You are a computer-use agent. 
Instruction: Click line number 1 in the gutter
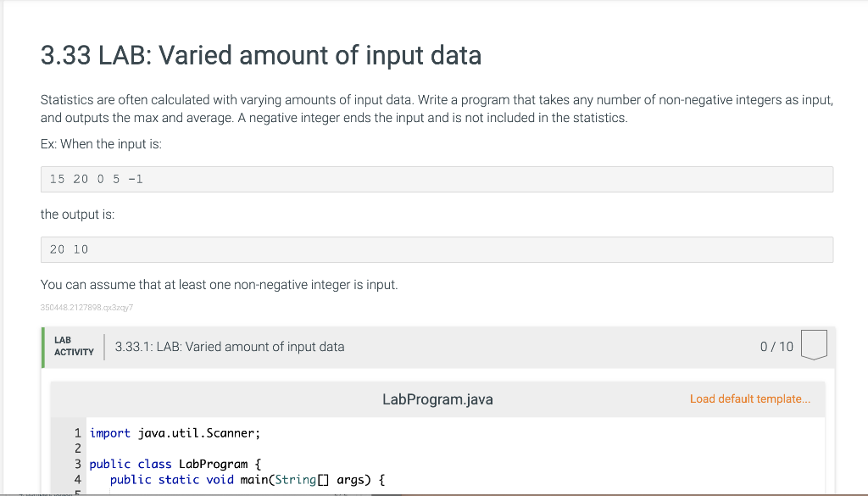pyautogui.click(x=77, y=433)
